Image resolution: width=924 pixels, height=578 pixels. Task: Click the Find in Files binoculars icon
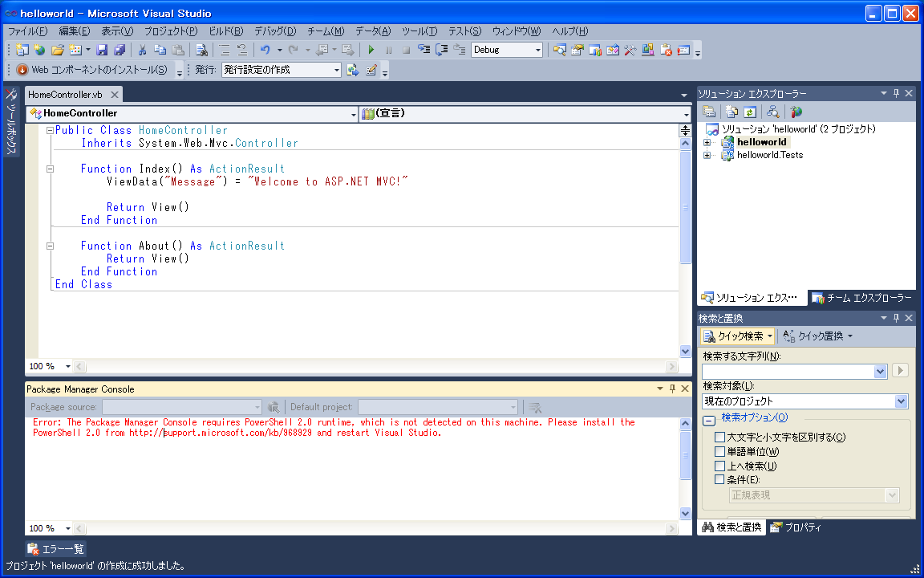(201, 50)
